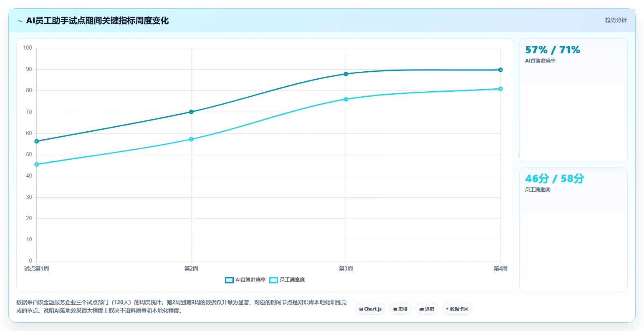Screen dimensions: 644x331
Task: Click the 第3周 x-axis label
Action: (346, 268)
